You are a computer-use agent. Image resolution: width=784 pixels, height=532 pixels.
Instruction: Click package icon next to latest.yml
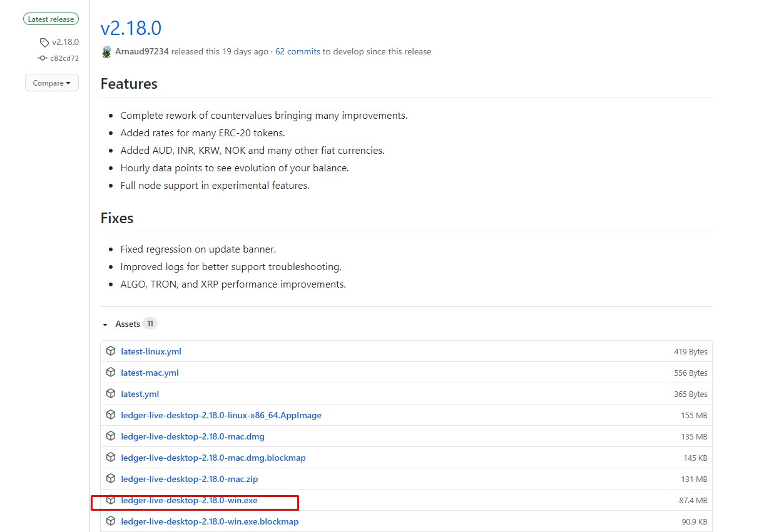tap(111, 394)
